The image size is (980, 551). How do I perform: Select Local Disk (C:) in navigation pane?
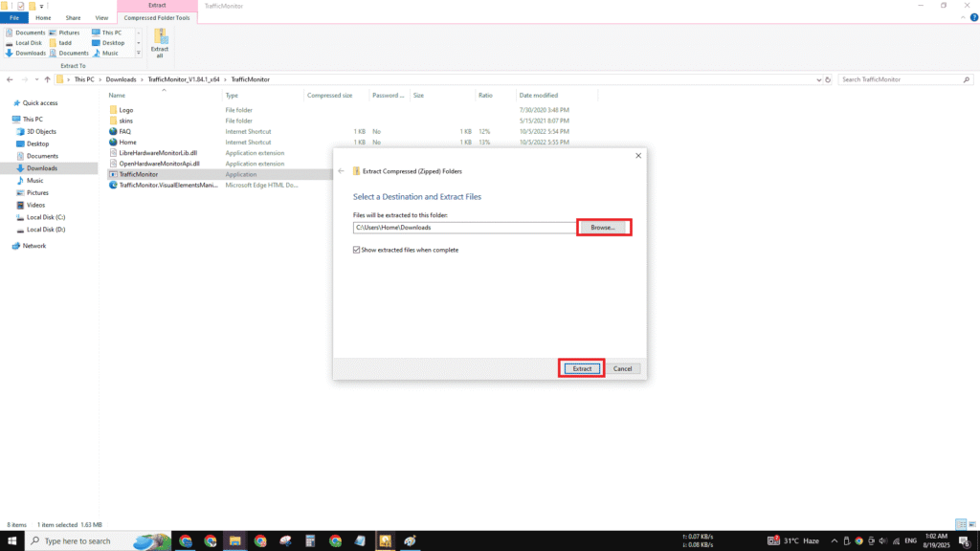point(46,217)
